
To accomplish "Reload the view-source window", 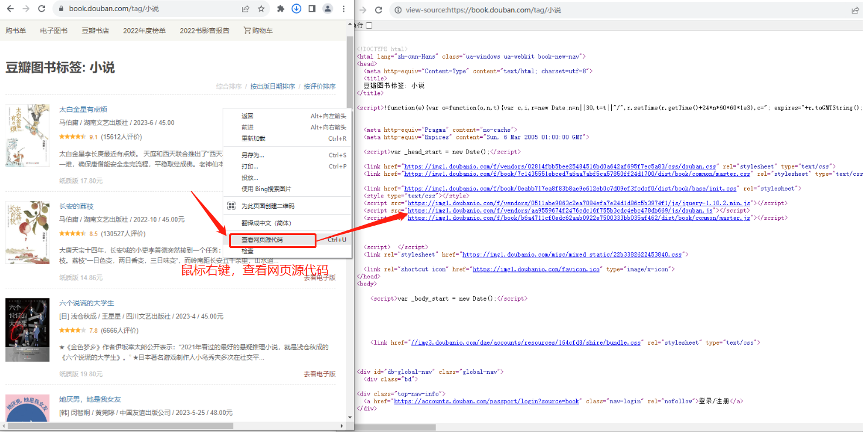I will click(379, 10).
